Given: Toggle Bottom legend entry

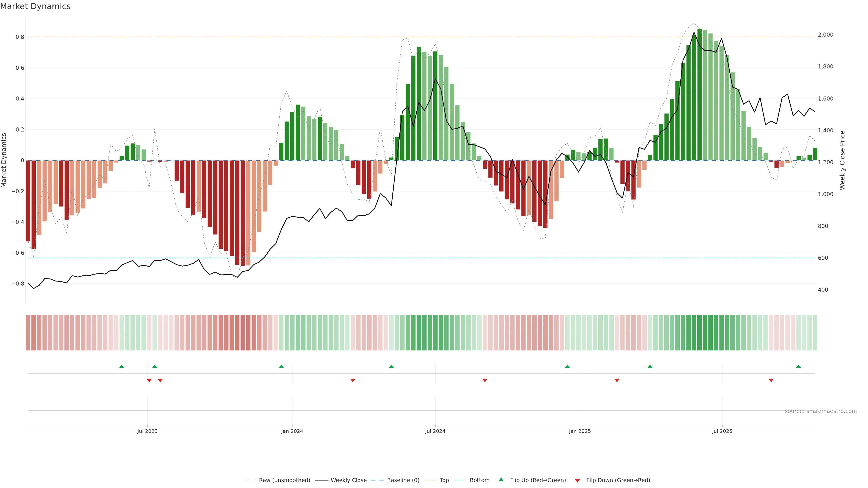Looking at the screenshot, I should click(479, 480).
